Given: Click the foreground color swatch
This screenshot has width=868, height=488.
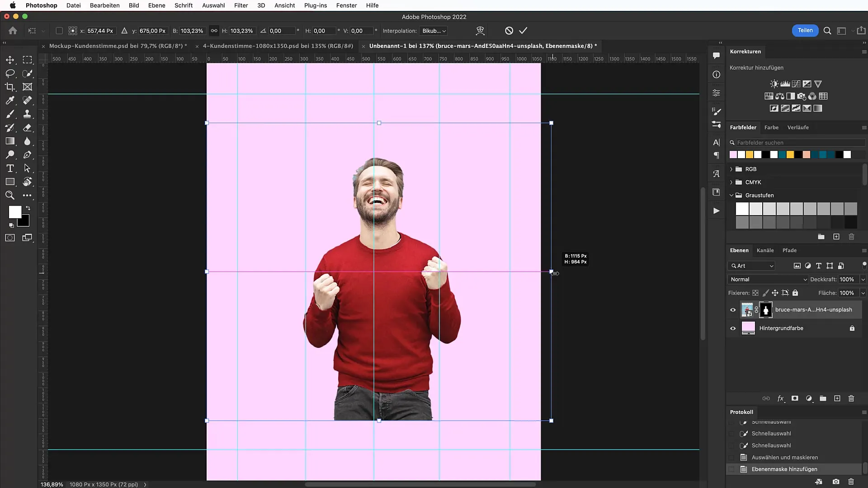Looking at the screenshot, I should tap(15, 212).
